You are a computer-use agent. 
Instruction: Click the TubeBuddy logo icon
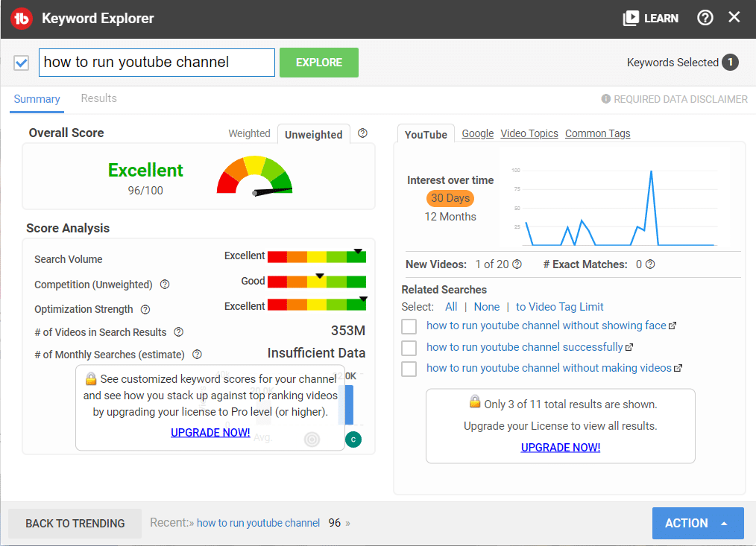[22, 19]
